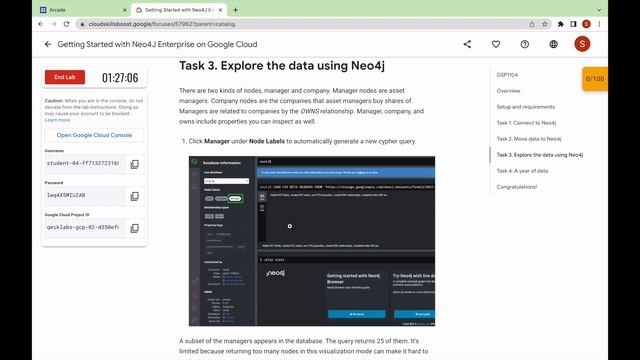Switch to the Arcade tab
640x360 pixels.
click(x=83, y=10)
